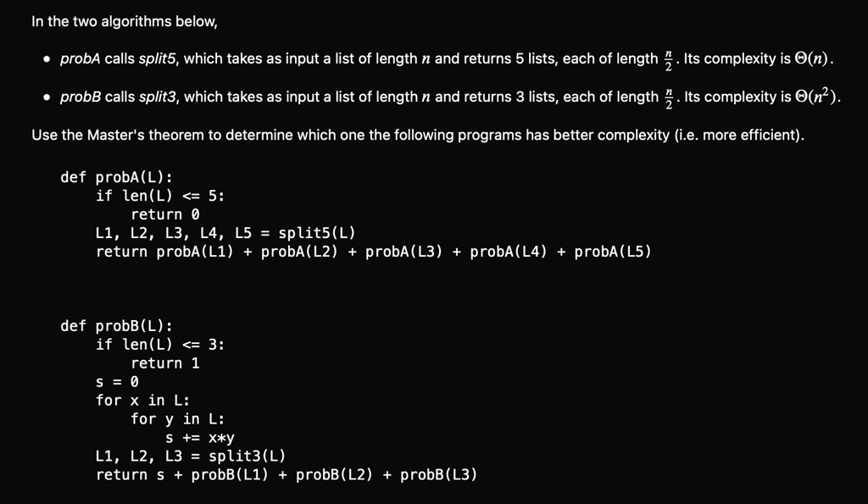
Task: Click the italic word split5 in first bullet
Action: coord(159,58)
